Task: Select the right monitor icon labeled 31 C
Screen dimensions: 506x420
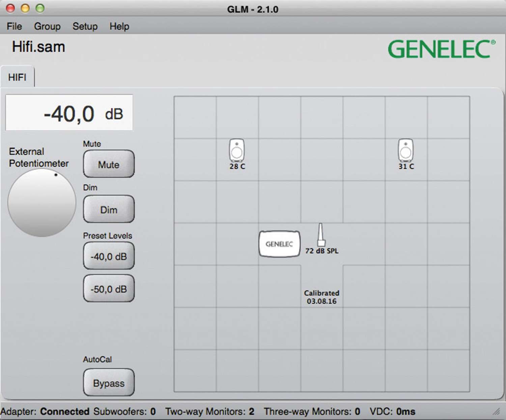Action: click(405, 150)
